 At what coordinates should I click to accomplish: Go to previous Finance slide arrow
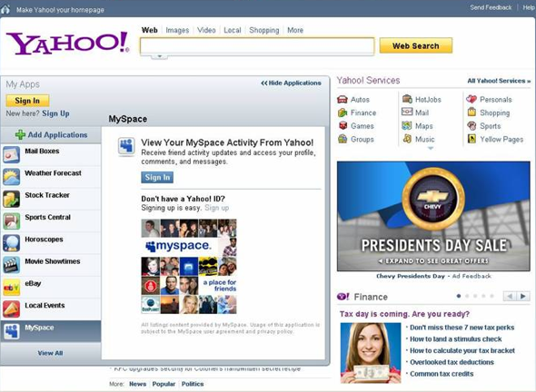tap(510, 296)
